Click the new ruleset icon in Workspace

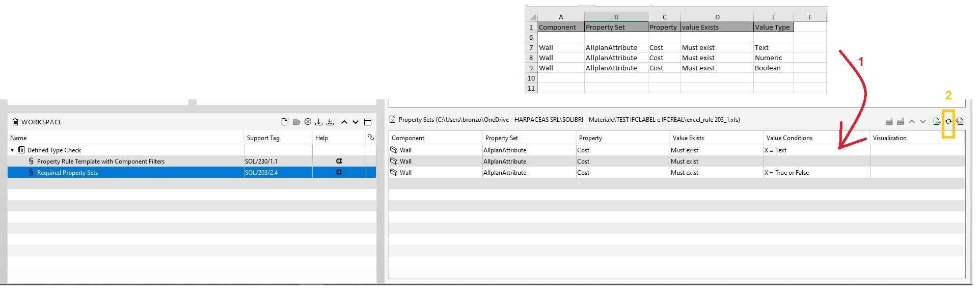coord(285,122)
